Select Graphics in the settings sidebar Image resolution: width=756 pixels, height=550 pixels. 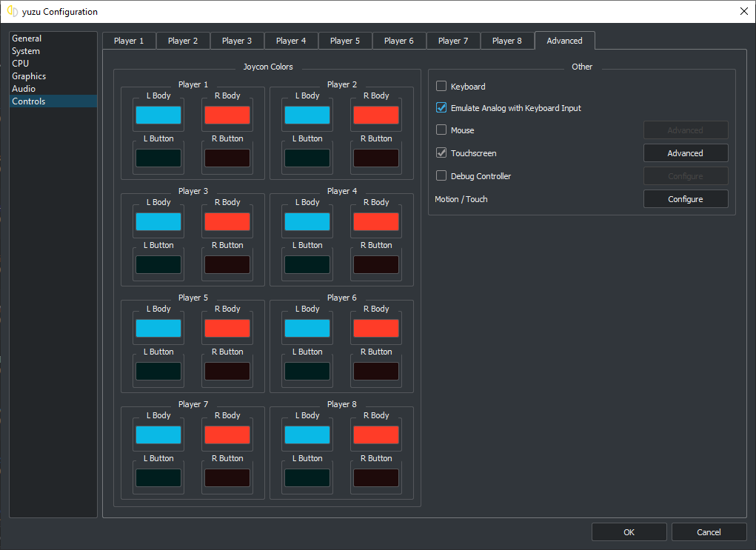[x=29, y=76]
